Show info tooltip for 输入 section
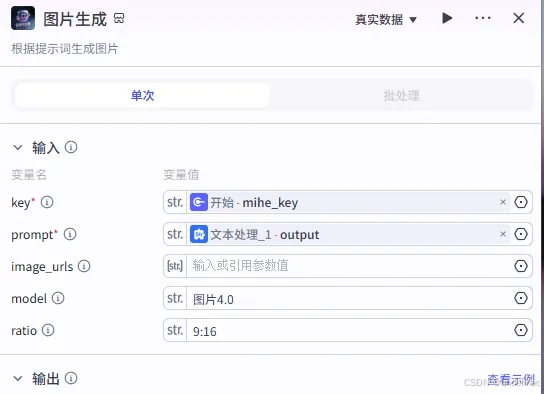 pyautogui.click(x=71, y=147)
